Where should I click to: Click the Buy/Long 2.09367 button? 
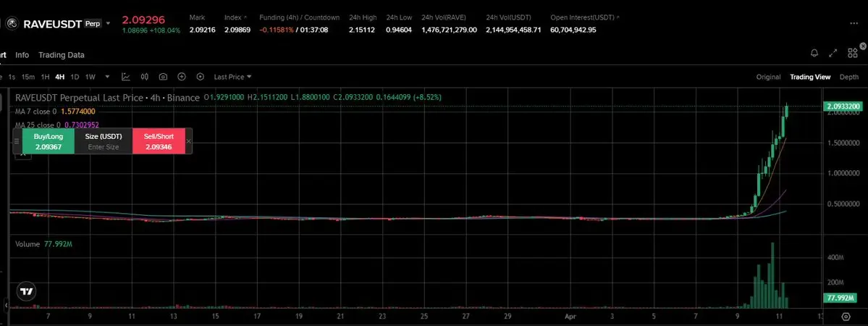coord(49,141)
